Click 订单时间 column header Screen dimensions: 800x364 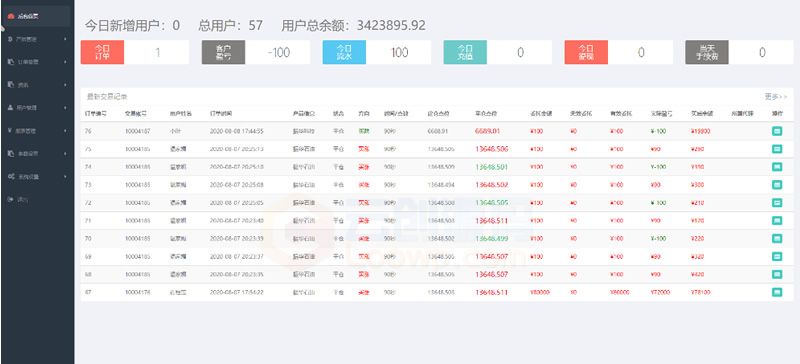coord(220,113)
